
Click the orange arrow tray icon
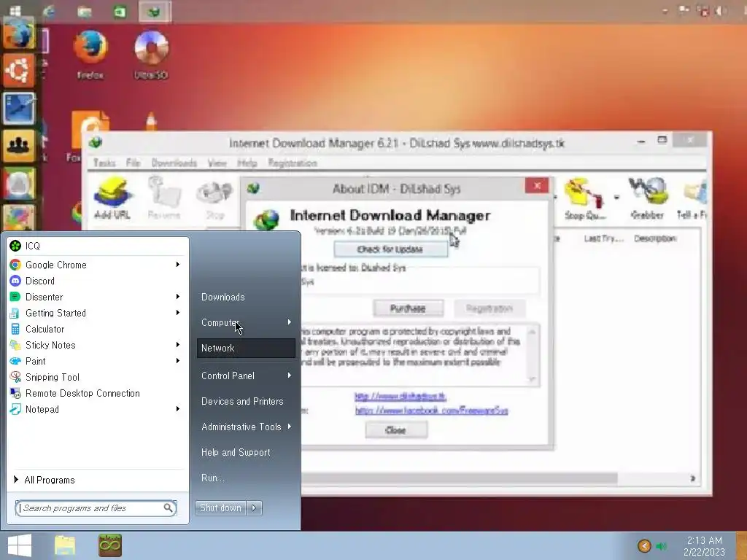pyautogui.click(x=644, y=545)
